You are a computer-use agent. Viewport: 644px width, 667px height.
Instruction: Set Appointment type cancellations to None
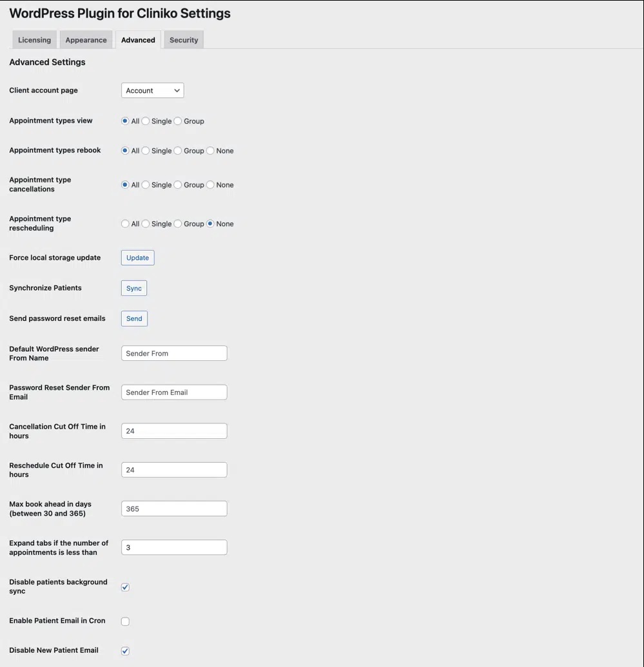(210, 184)
